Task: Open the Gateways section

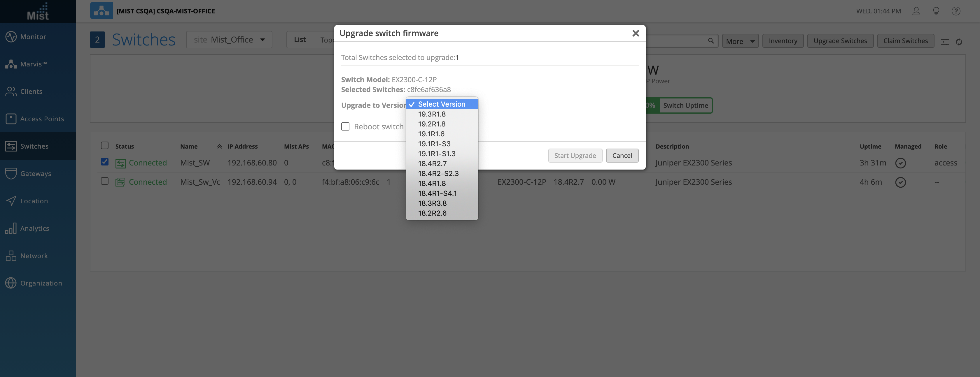Action: point(35,174)
